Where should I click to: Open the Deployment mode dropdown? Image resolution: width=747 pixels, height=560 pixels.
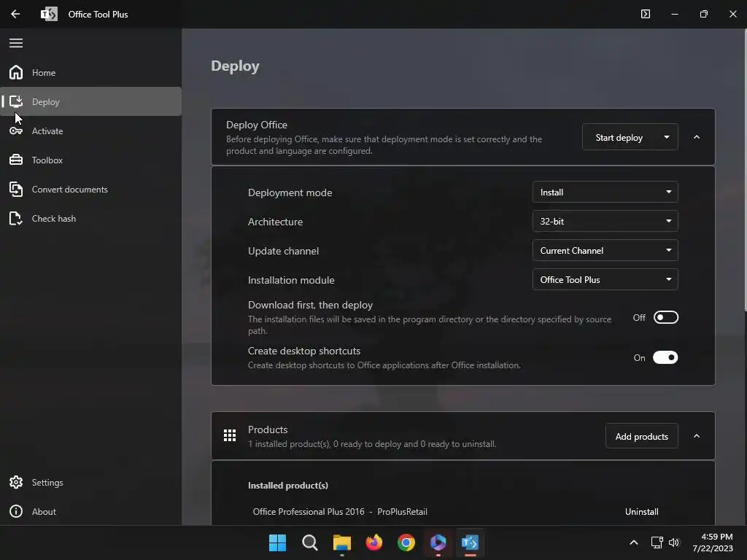[605, 192]
